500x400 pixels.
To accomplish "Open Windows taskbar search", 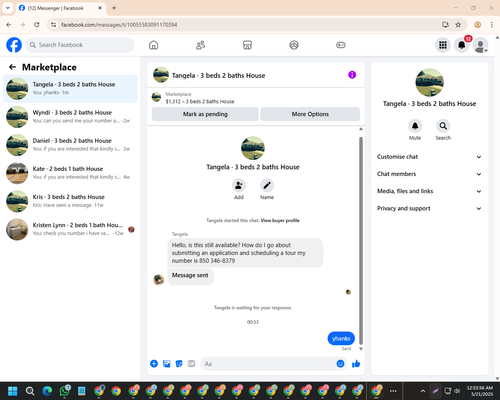I will click(x=30, y=391).
